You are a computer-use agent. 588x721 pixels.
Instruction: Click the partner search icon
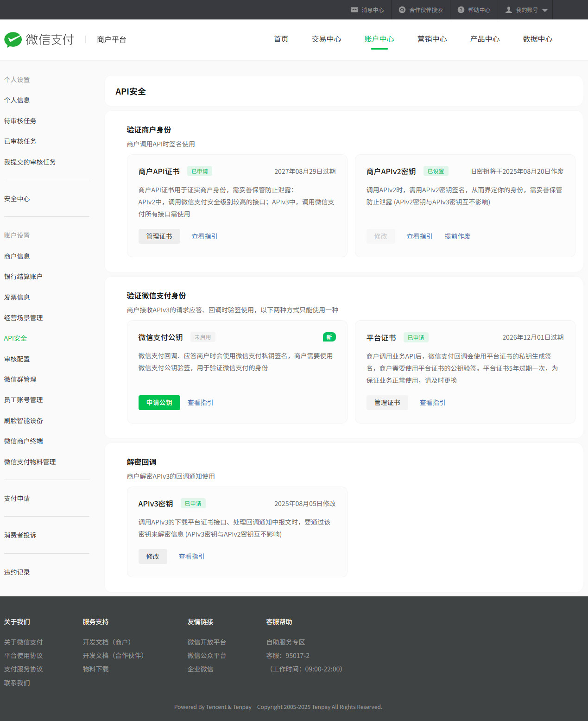[402, 10]
